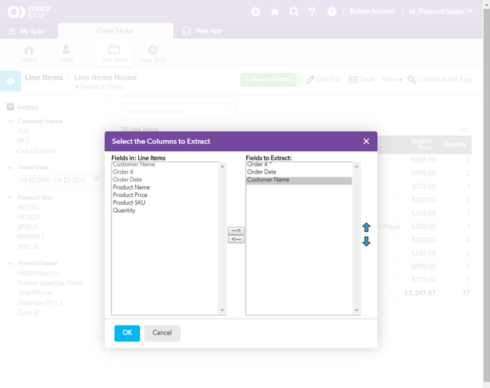
Task: Click the blue move-down arrow icon
Action: coord(366,241)
